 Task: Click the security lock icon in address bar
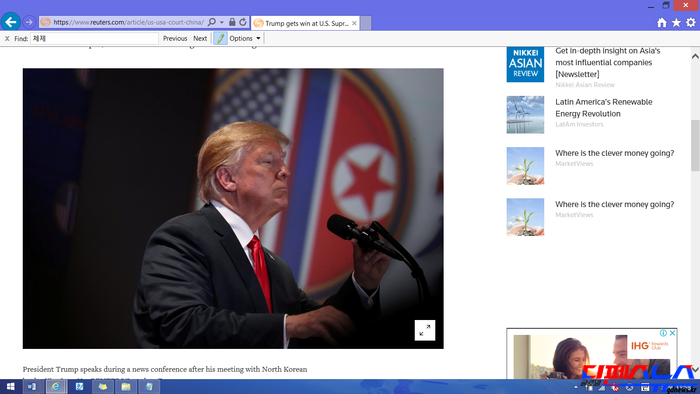[232, 22]
